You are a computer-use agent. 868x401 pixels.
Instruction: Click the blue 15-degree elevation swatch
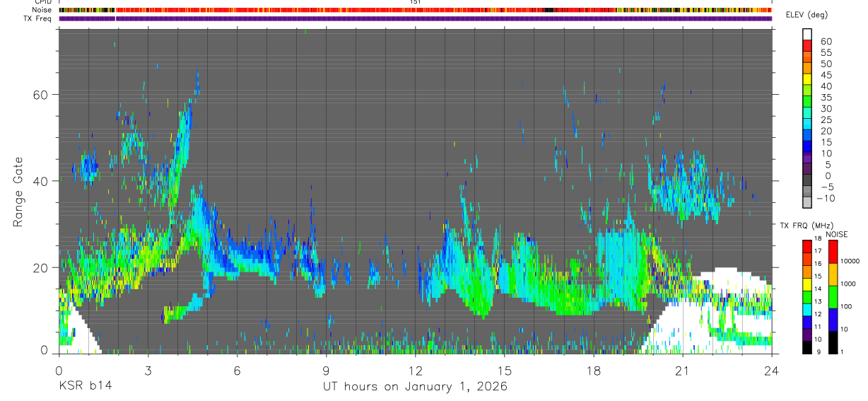coord(807,146)
